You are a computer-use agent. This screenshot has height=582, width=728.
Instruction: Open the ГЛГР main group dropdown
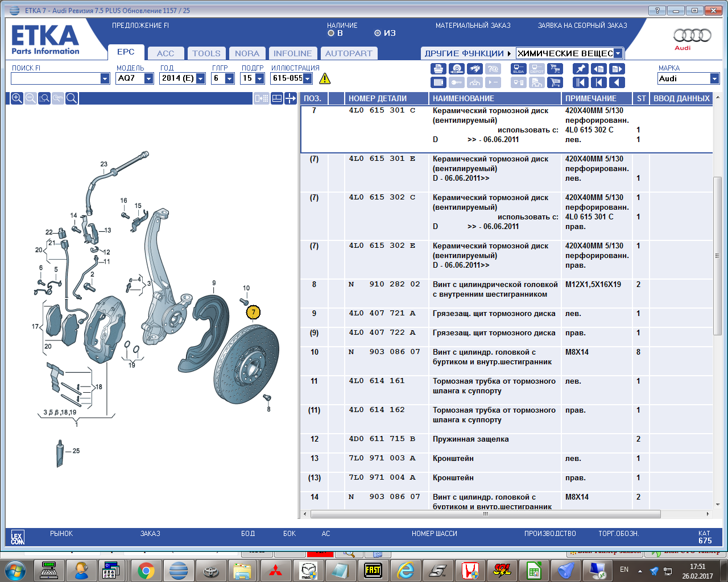click(229, 78)
